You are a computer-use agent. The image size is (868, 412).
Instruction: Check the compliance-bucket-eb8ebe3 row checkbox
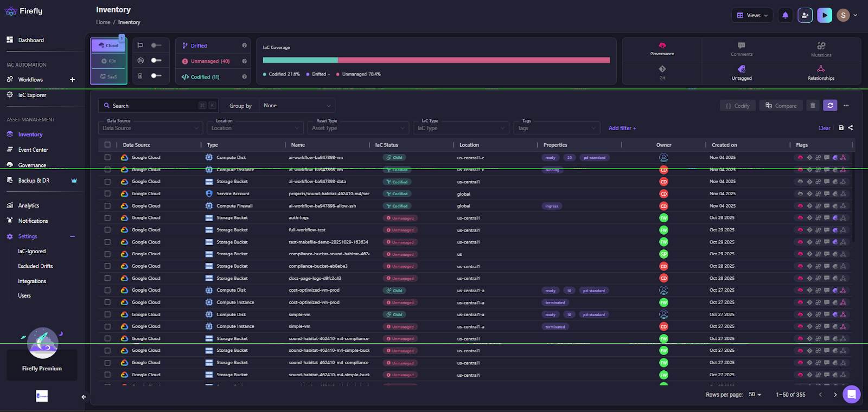pyautogui.click(x=107, y=266)
